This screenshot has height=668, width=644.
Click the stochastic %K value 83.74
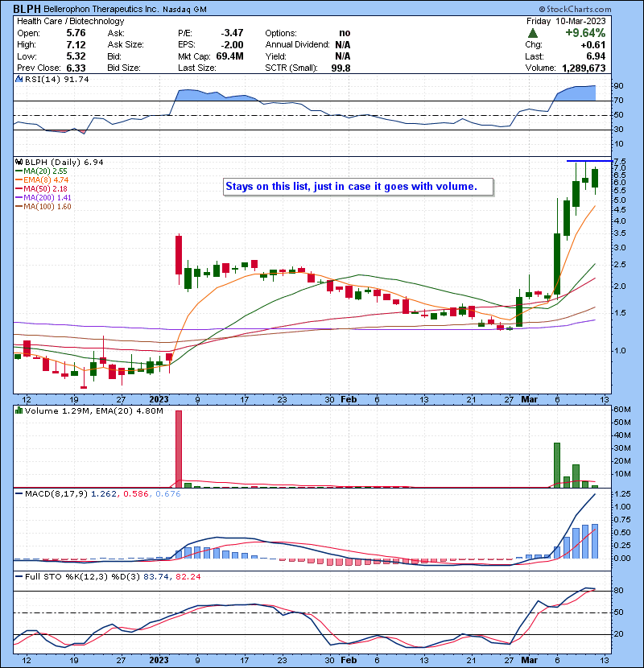click(x=155, y=576)
